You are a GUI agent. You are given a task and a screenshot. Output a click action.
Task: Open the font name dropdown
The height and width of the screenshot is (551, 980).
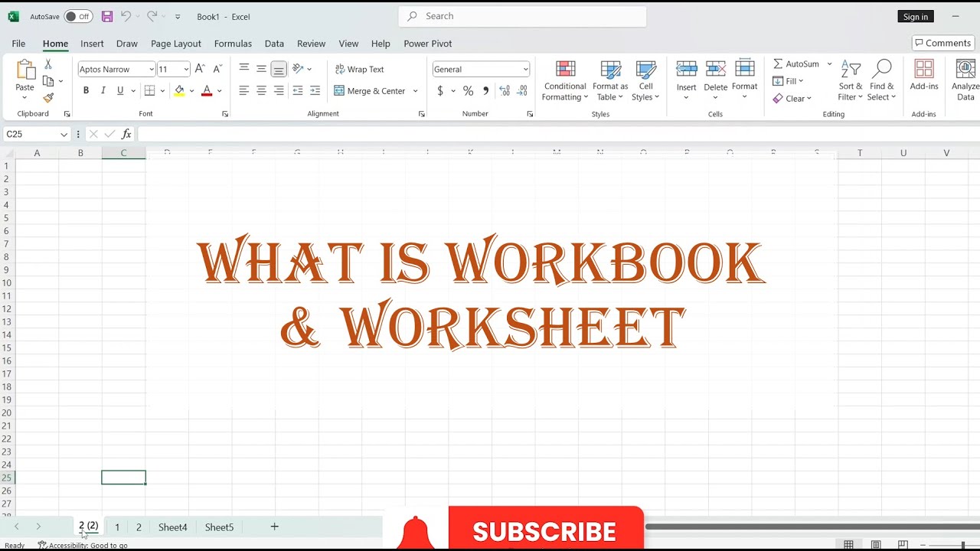151,69
